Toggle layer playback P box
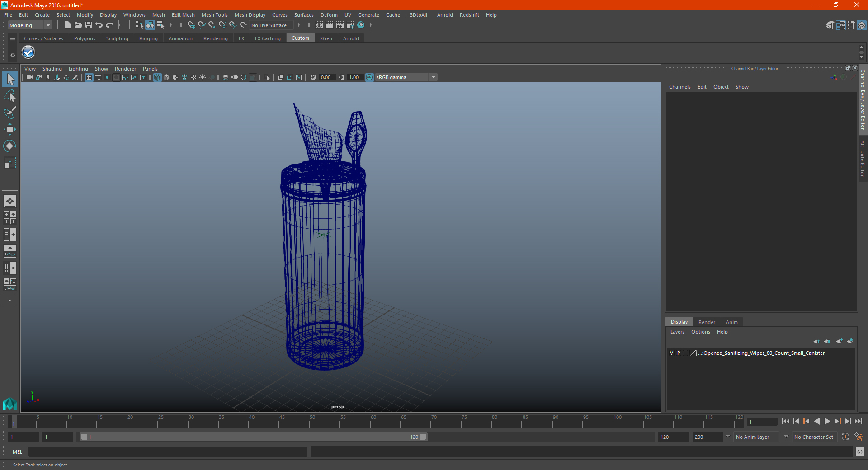Image resolution: width=868 pixels, height=470 pixels. click(x=679, y=353)
